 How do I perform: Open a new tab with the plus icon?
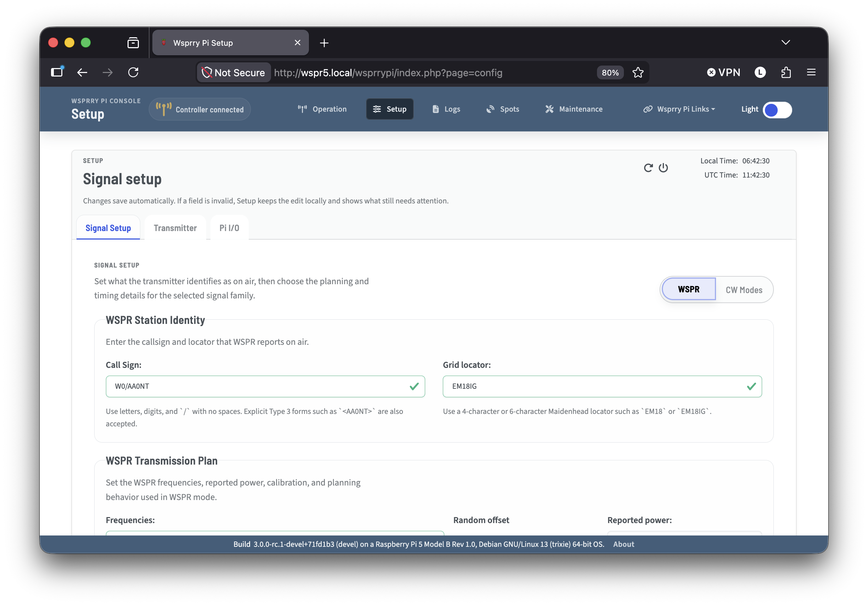(324, 43)
